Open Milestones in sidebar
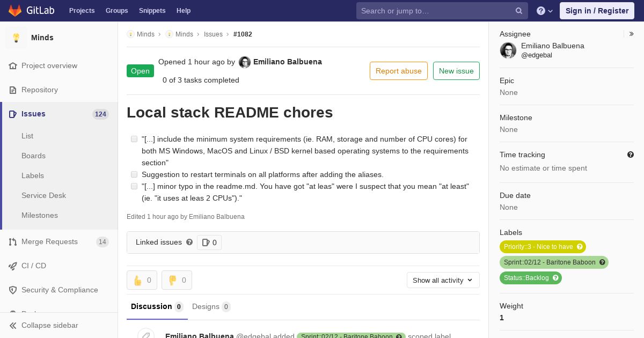Viewport: 644px width, 338px height. pyautogui.click(x=40, y=215)
